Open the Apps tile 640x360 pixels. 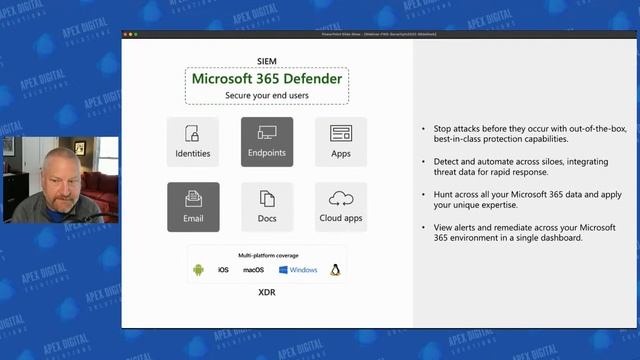point(341,142)
